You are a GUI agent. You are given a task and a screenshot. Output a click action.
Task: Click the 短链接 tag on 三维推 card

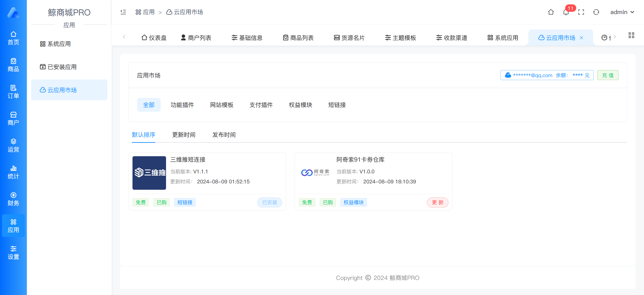coord(185,202)
